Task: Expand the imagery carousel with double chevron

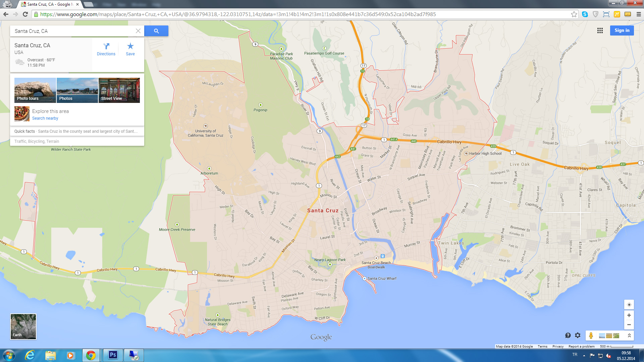Action: [629, 336]
